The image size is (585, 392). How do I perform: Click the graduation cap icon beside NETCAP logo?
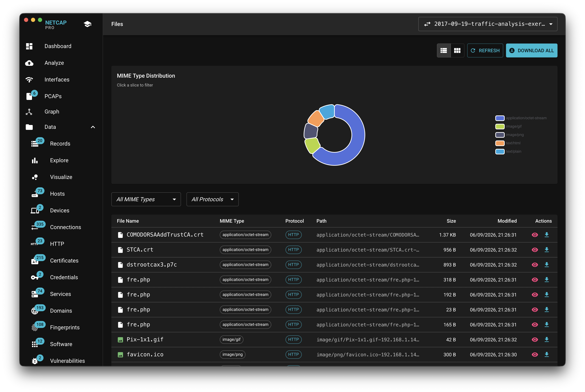click(88, 24)
